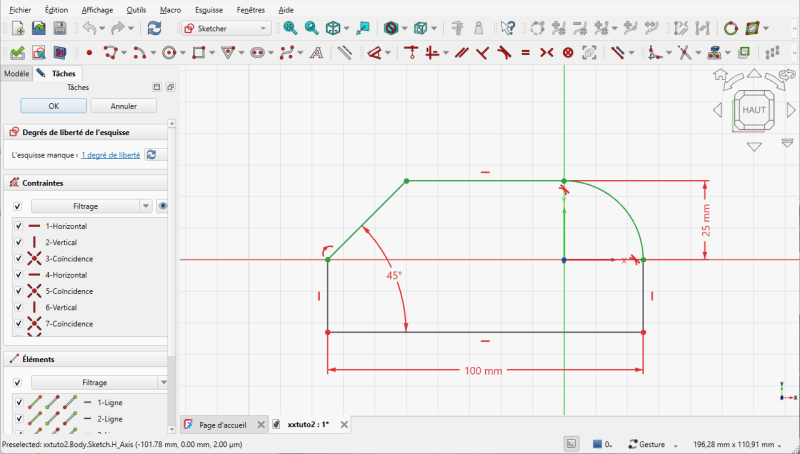Viewport: 800px width, 454px height.
Task: Click the 1 degré de liberté link
Action: point(111,155)
